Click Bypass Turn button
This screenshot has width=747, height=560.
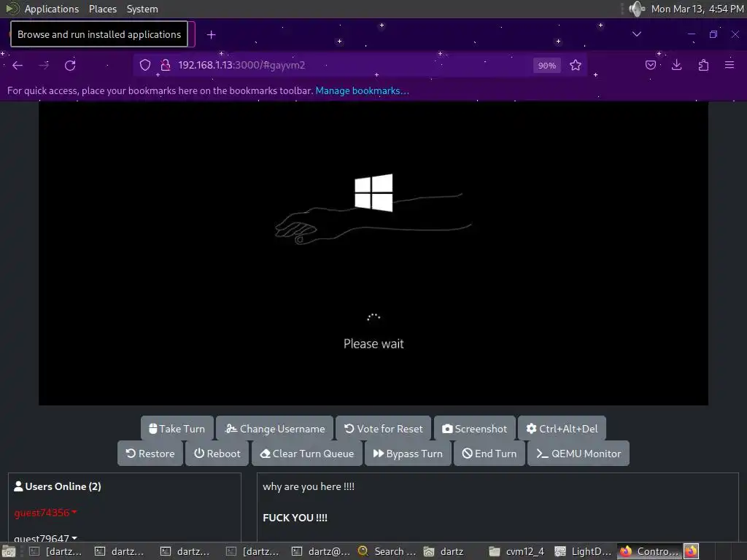click(x=408, y=454)
